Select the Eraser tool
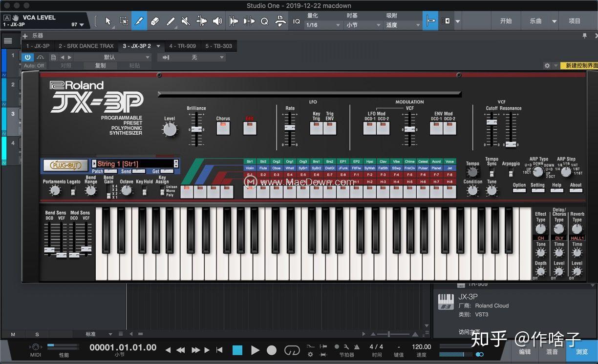 coord(155,21)
